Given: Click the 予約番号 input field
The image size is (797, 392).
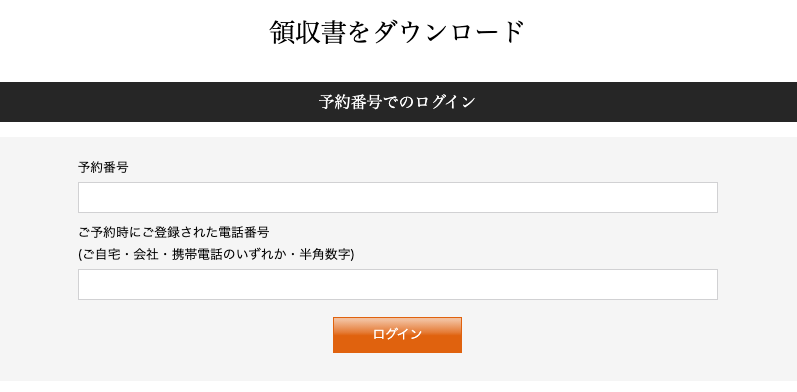Looking at the screenshot, I should pos(397,197).
